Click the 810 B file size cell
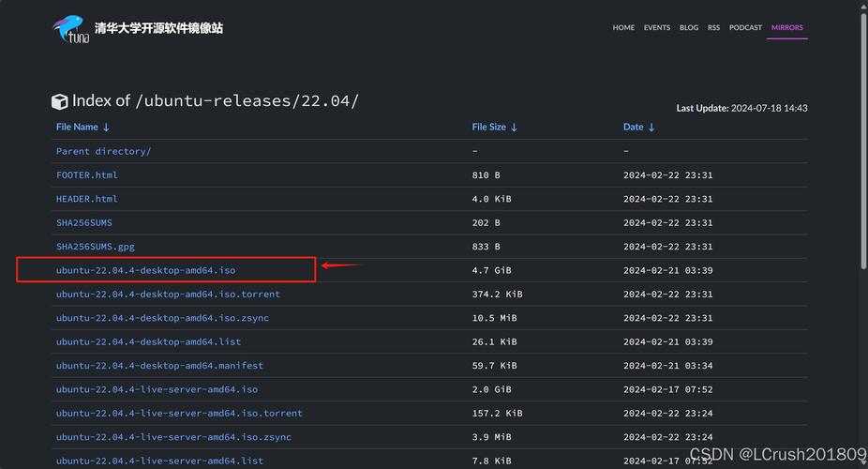 pyautogui.click(x=486, y=175)
